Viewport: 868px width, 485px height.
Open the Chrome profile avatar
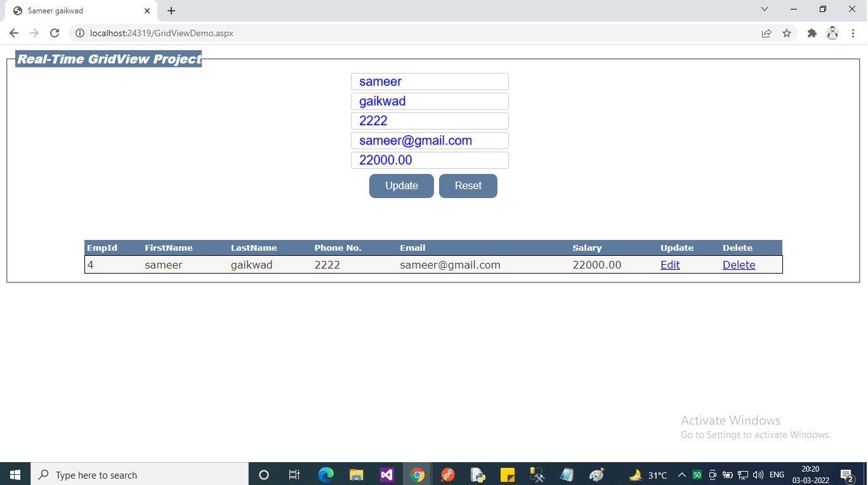[832, 33]
